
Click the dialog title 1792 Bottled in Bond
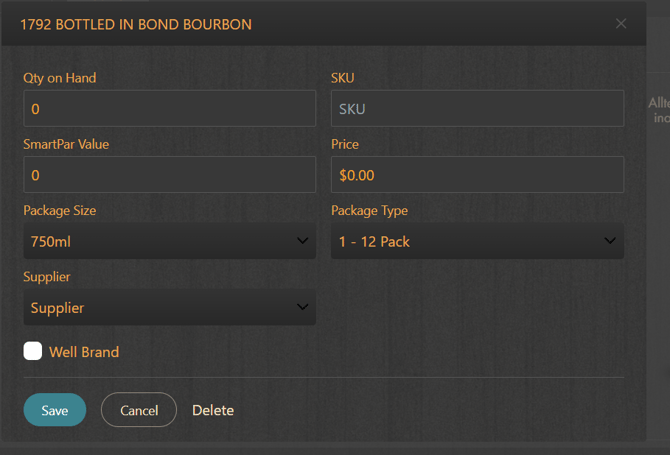point(136,23)
